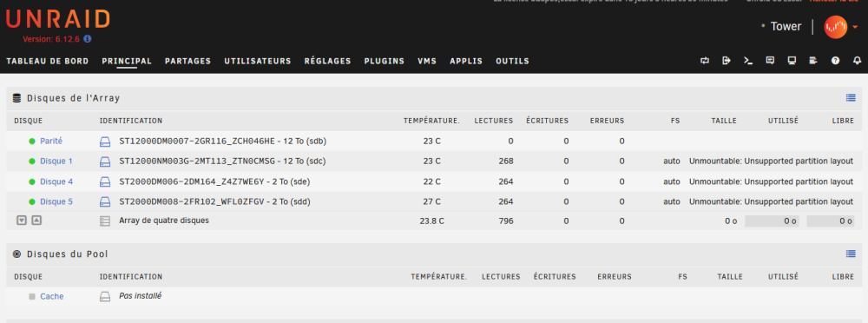Click the help question mark icon
Image resolution: width=868 pixels, height=323 pixels.
pos(835,61)
